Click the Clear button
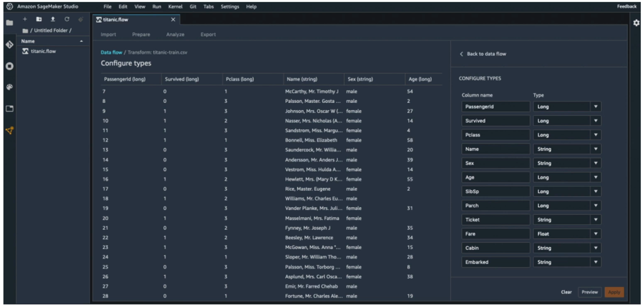The height and width of the screenshot is (307, 644). click(x=566, y=292)
